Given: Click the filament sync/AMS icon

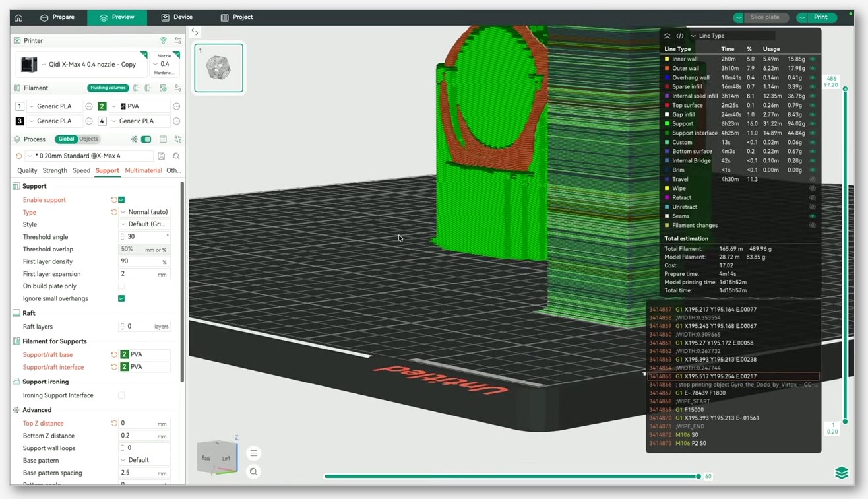Looking at the screenshot, I should (163, 88).
